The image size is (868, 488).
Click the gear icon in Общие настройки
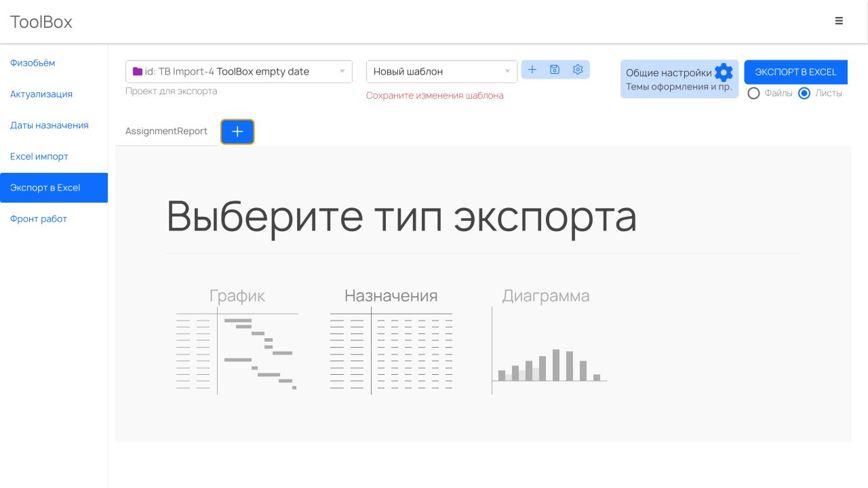pos(724,73)
